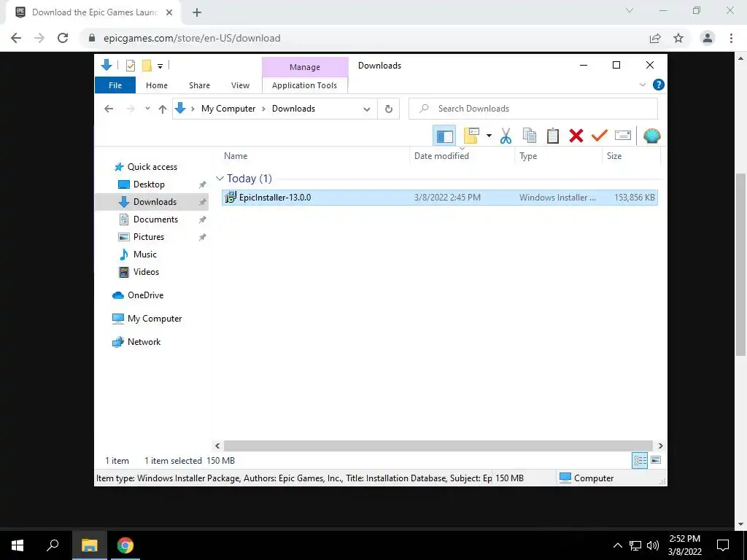Open My Computer in navigation pane
Screen dimensions: 747x560
[x=155, y=319]
